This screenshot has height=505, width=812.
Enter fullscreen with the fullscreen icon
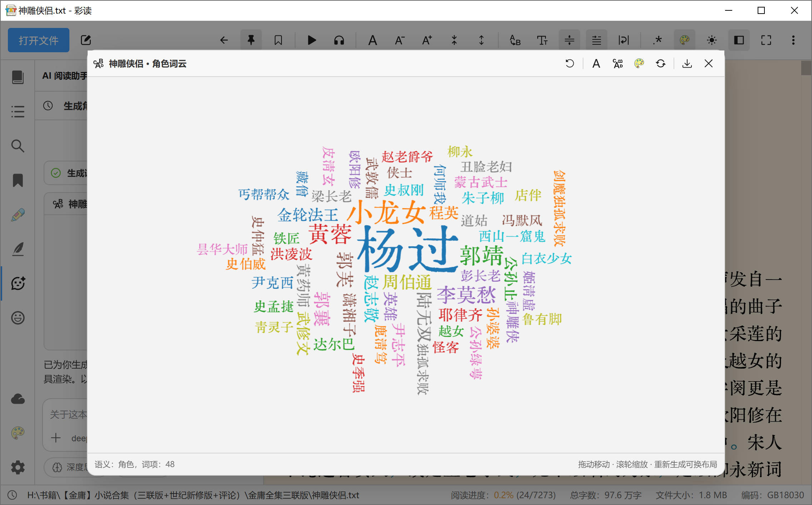click(766, 40)
